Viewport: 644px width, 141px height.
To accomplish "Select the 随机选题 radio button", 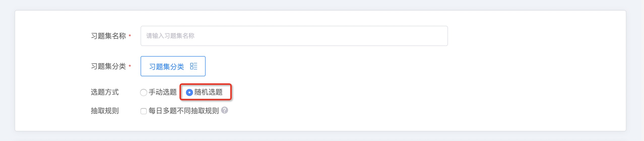I will (189, 92).
